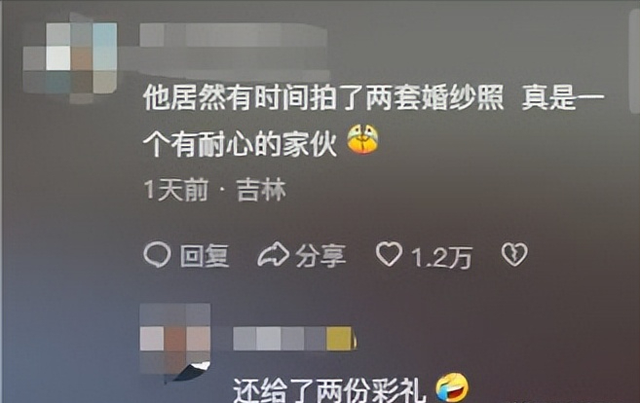Click the share arrow icon
This screenshot has height=403, width=640.
point(273,254)
